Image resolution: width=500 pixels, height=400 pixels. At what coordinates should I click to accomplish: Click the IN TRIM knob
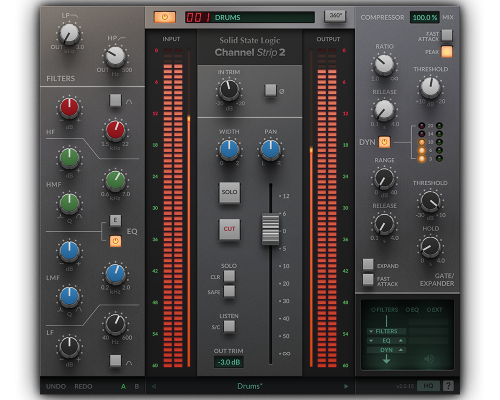tap(229, 90)
